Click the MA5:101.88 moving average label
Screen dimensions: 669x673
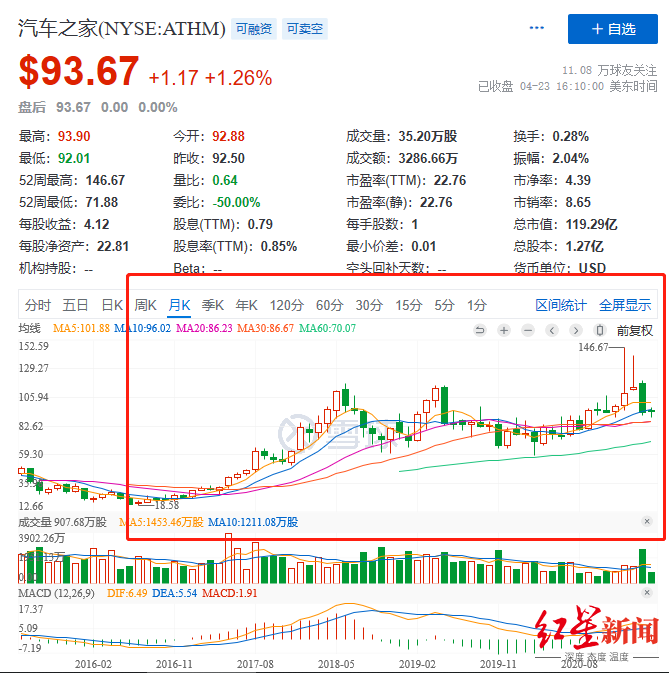point(81,328)
